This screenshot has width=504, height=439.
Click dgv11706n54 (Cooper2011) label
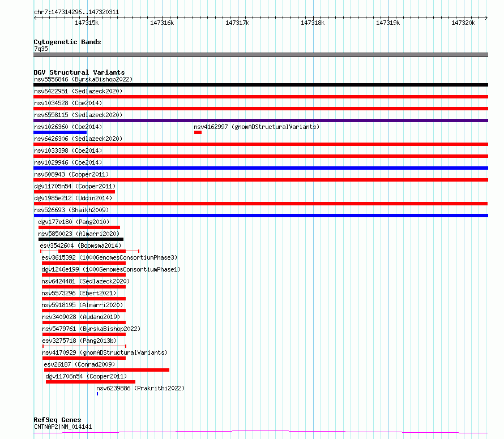point(86,376)
